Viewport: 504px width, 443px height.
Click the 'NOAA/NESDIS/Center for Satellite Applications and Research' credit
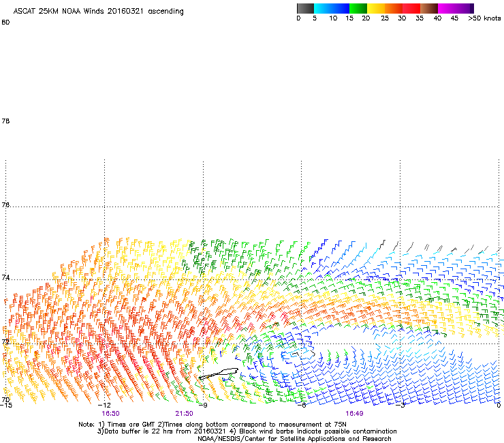point(294,439)
